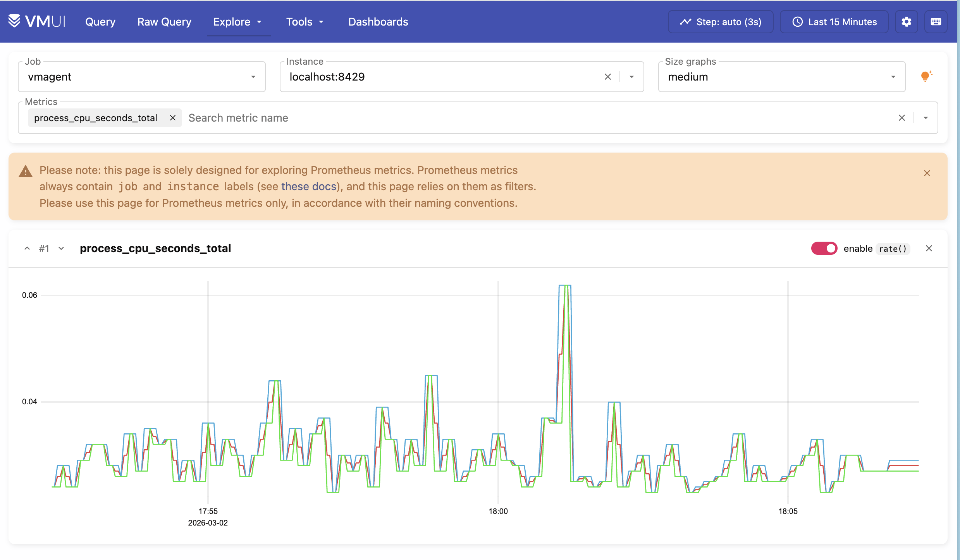The image size is (960, 560).
Task: Click the VMUI logo
Action: click(x=37, y=22)
